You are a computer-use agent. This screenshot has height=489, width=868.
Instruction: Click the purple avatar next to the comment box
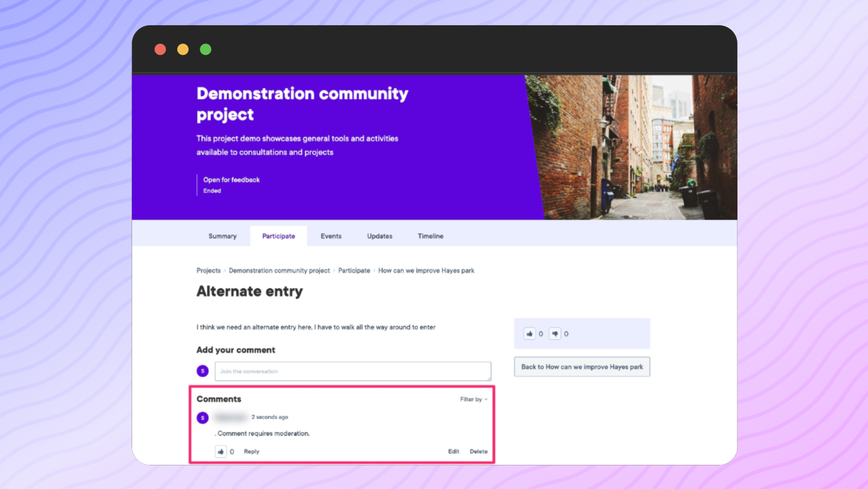(x=202, y=371)
